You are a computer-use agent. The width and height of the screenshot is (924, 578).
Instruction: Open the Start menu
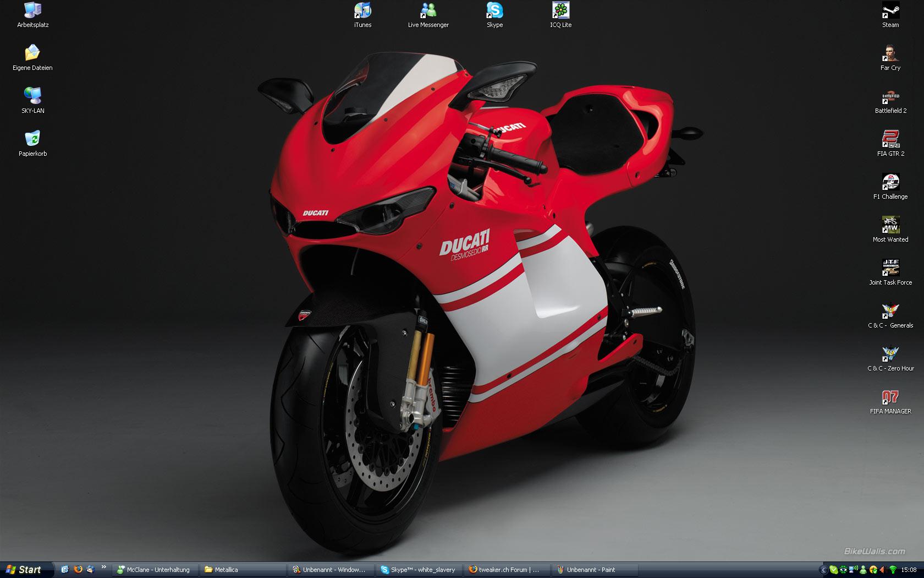pyautogui.click(x=25, y=570)
